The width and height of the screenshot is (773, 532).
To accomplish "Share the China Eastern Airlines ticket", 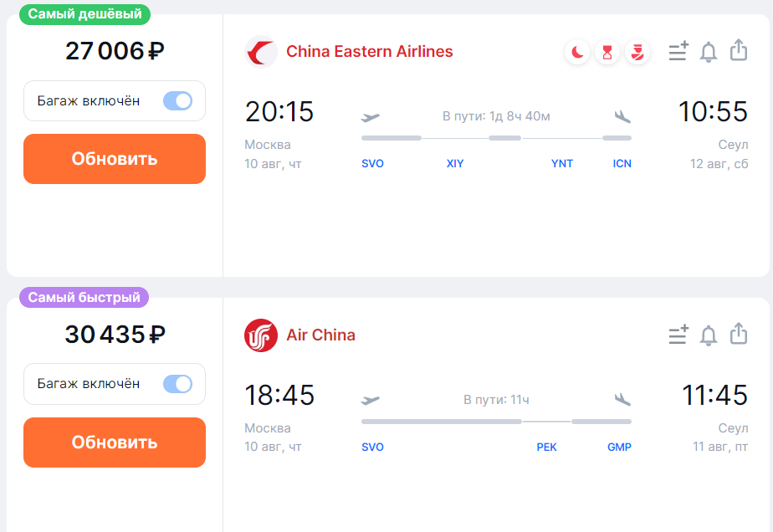I will coord(739,50).
